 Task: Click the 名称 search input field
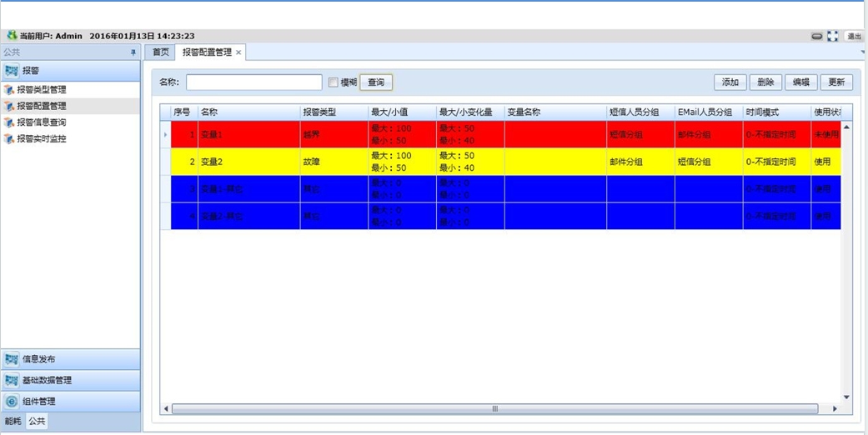pos(253,82)
